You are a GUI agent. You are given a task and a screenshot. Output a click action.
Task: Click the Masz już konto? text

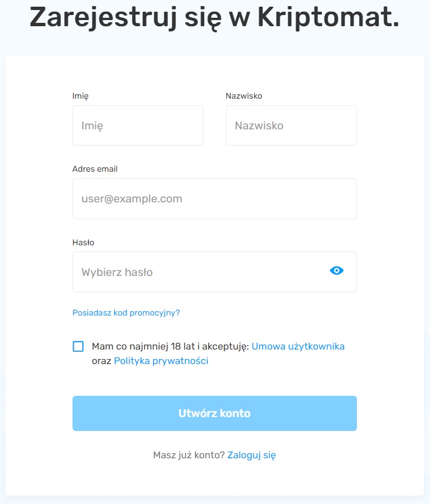[x=189, y=455]
